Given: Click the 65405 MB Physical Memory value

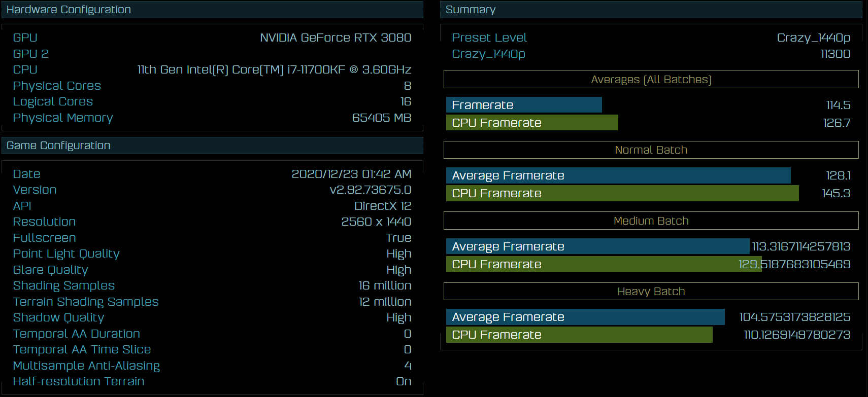Looking at the screenshot, I should click(x=382, y=118).
